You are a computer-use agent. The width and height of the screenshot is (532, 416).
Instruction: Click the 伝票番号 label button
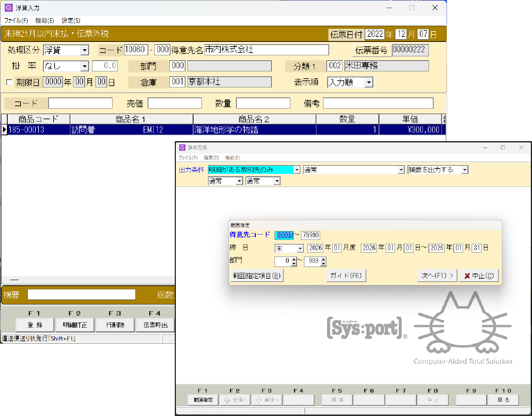pyautogui.click(x=371, y=50)
